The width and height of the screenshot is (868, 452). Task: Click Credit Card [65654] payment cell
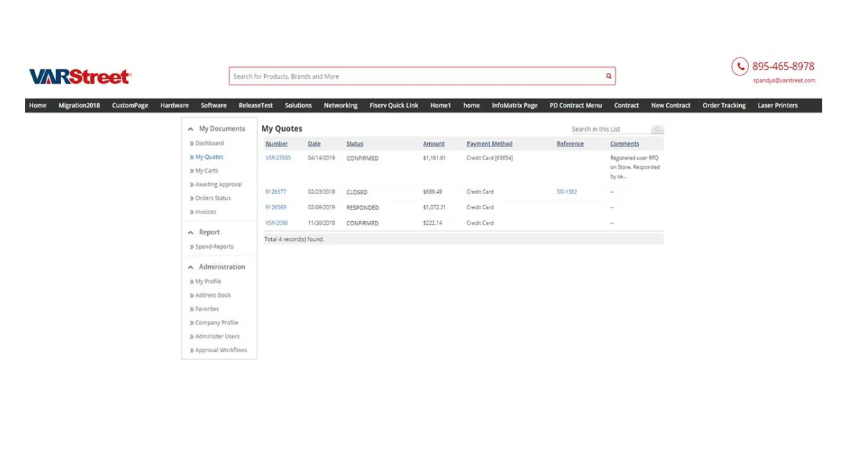point(489,158)
